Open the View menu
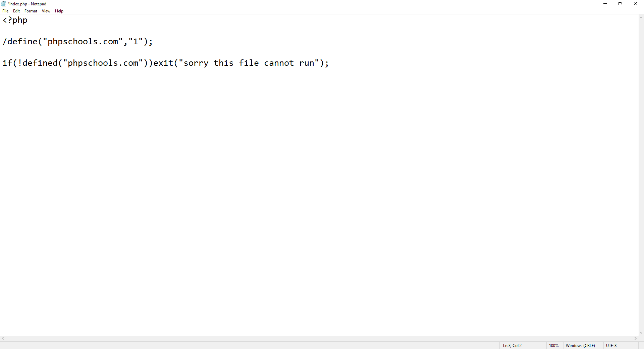The width and height of the screenshot is (644, 349). tap(46, 11)
